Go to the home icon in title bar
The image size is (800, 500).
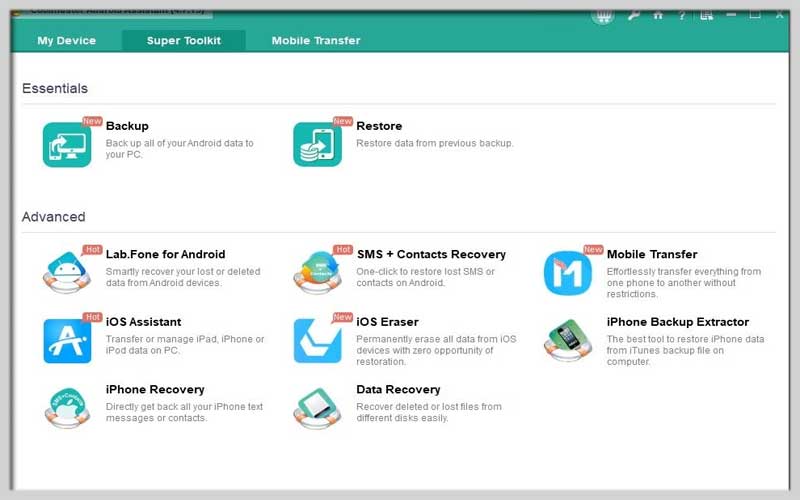658,15
